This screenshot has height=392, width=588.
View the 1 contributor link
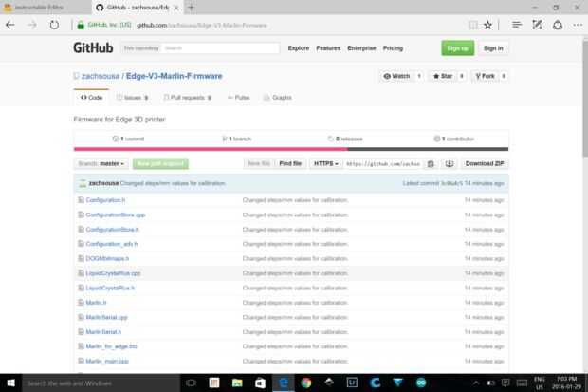(453, 139)
